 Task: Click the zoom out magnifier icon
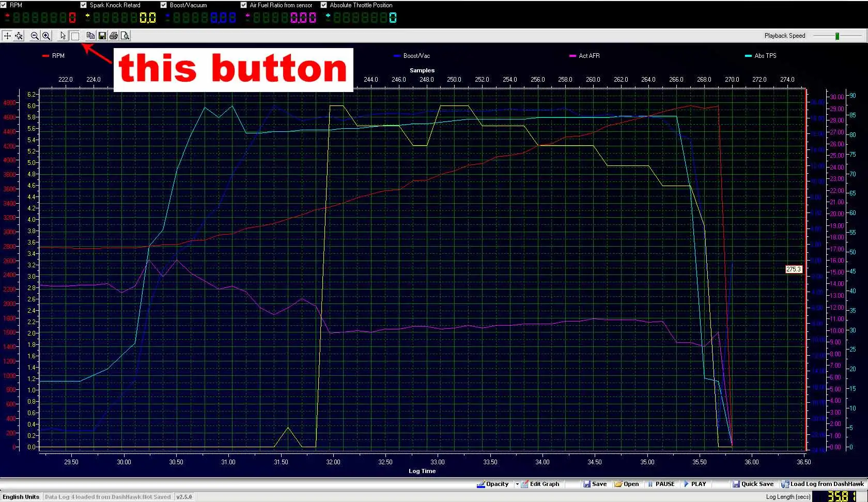35,36
